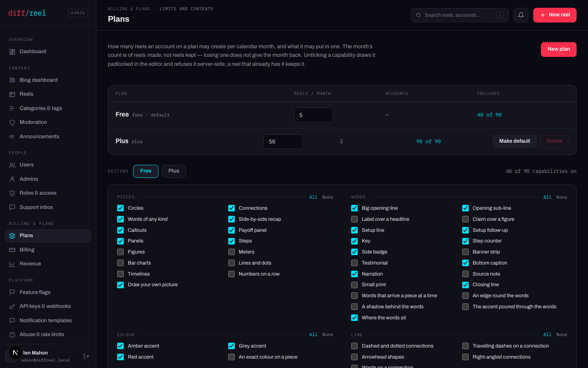Click the Revenue chart icon
The height and width of the screenshot is (368, 588).
point(12,264)
